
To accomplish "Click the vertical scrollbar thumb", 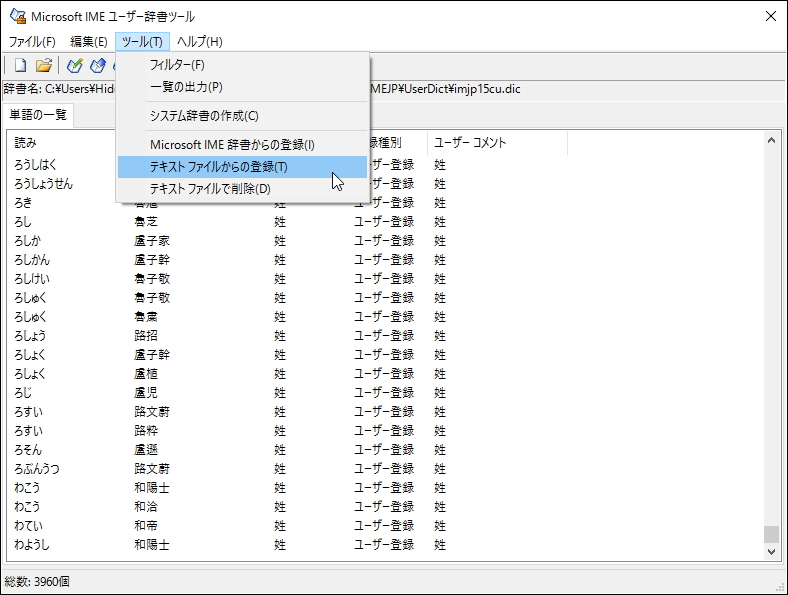I will (771, 534).
